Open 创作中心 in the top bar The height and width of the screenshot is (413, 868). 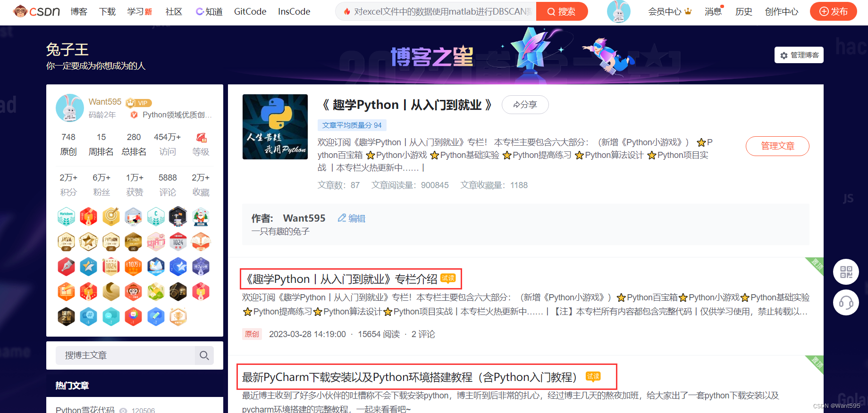tap(782, 11)
